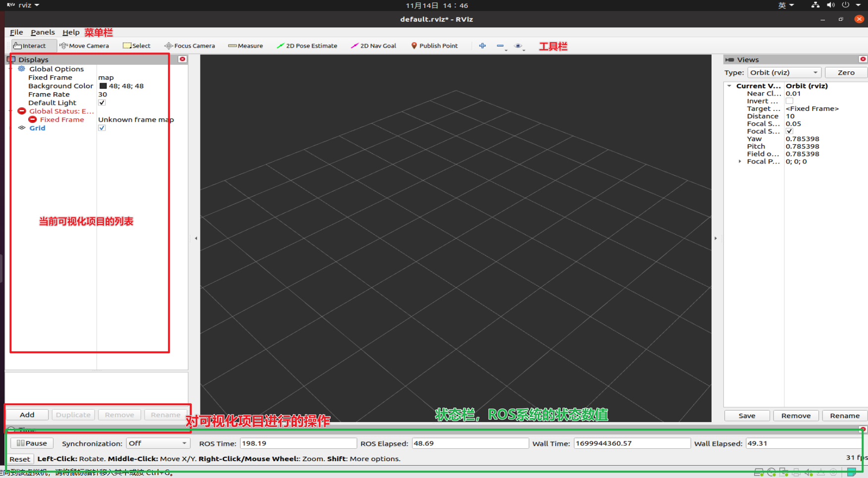Close the Views panel
The image size is (868, 478).
point(863,59)
